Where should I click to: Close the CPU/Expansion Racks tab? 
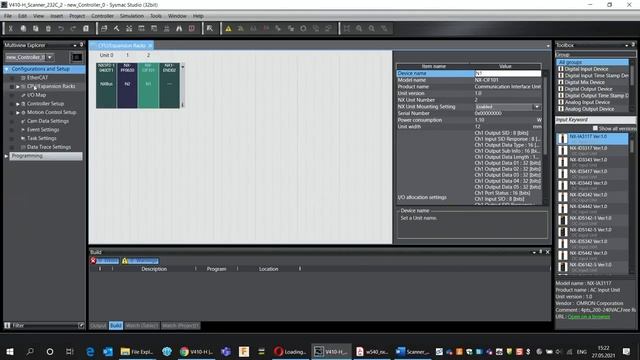pyautogui.click(x=150, y=45)
